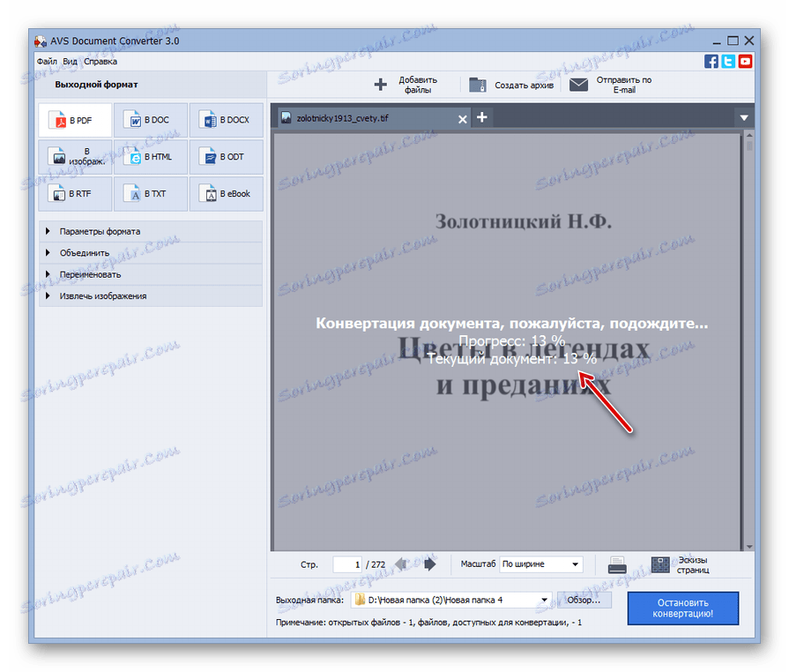Click 'Выходной формат' header text
This screenshot has width=789, height=672.
click(x=96, y=85)
